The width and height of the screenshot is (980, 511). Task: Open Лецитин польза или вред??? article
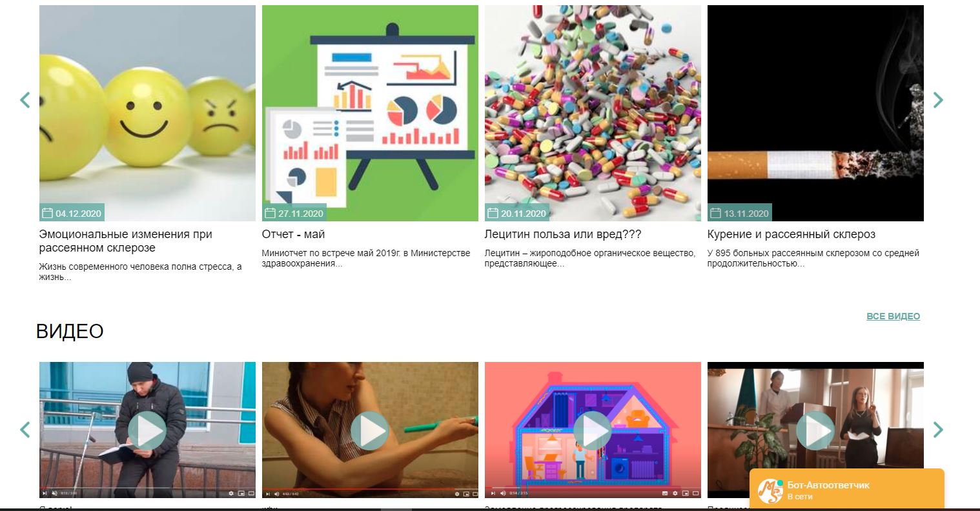coord(563,234)
